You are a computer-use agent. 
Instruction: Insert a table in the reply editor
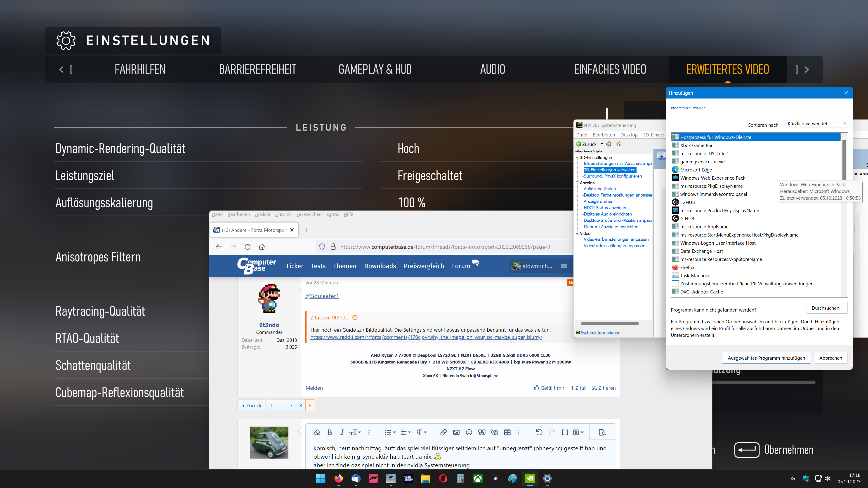(507, 432)
